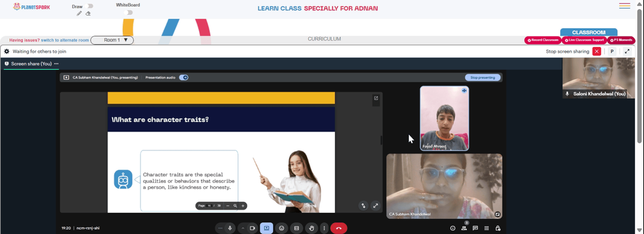Open Screen share tab options ellipsis
The width and height of the screenshot is (644, 234).
click(56, 64)
